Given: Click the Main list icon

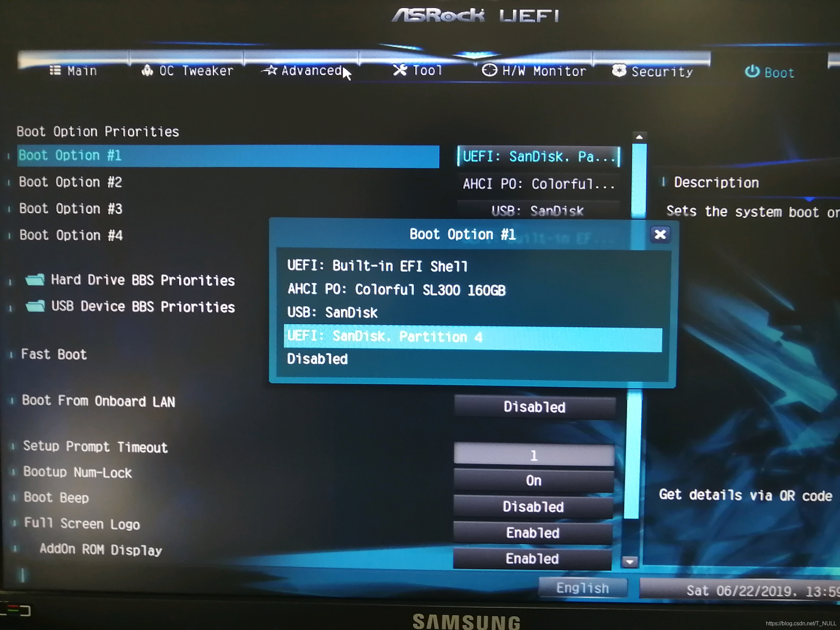Looking at the screenshot, I should (x=55, y=71).
